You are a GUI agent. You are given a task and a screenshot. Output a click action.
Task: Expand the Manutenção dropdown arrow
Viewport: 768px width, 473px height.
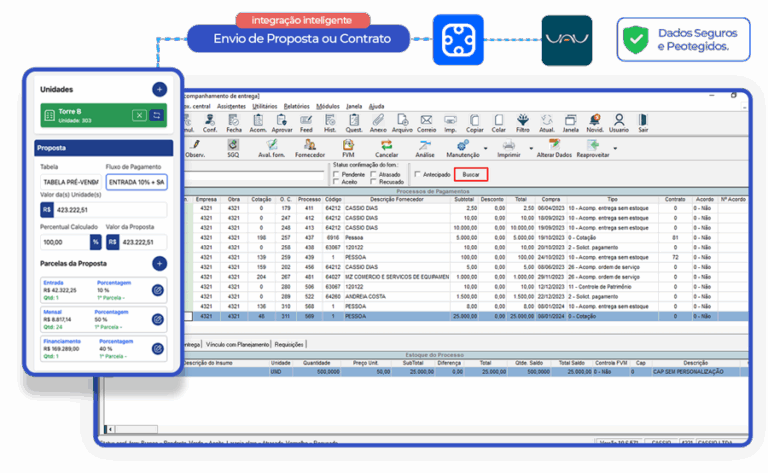487,149
